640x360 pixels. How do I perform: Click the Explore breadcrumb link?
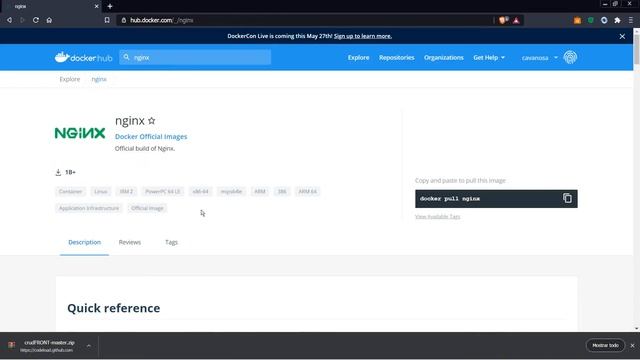coord(70,79)
